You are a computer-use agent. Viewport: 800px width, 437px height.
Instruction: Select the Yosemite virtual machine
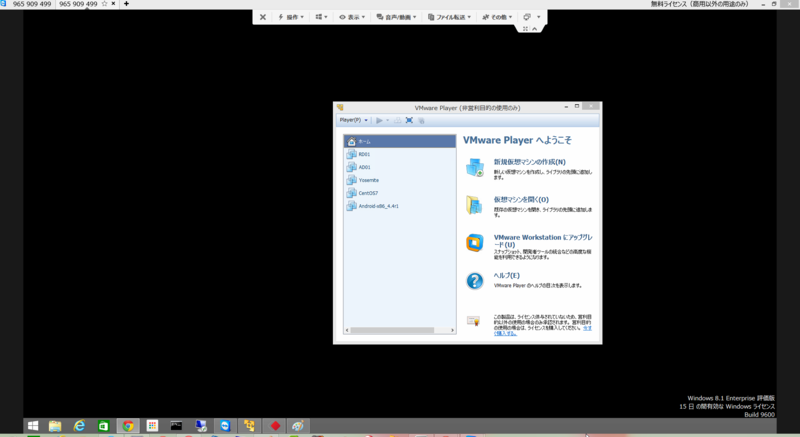[399, 180]
